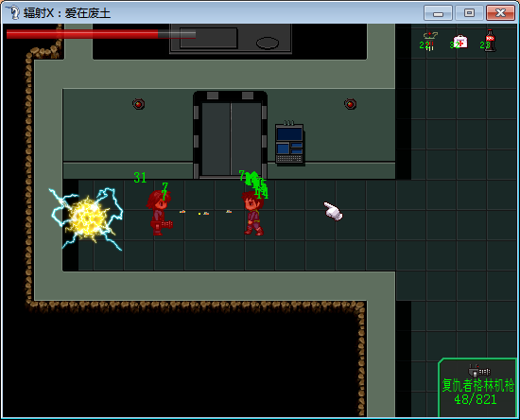
Task: Click the oval hatch on the upper desk
Action: (x=268, y=43)
